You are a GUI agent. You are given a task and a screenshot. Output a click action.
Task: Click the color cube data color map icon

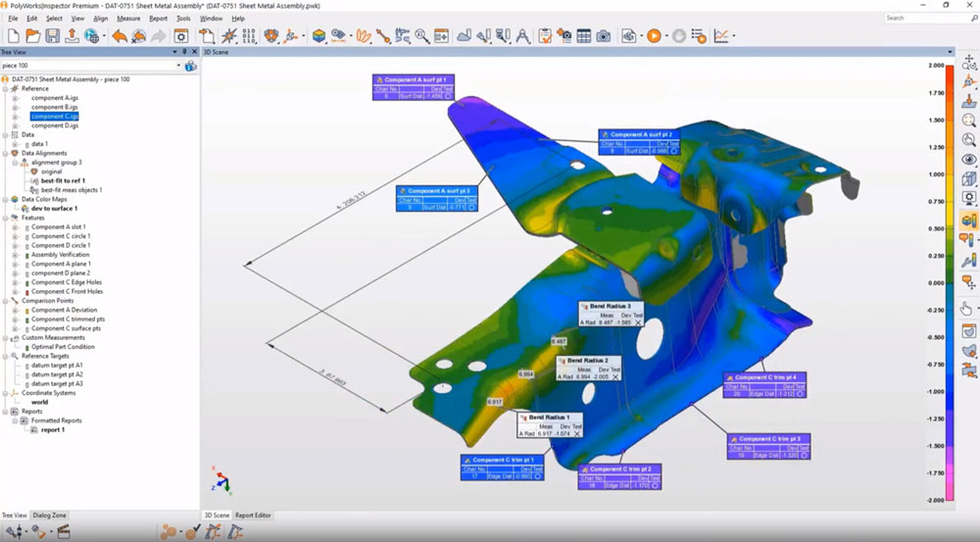pyautogui.click(x=318, y=36)
